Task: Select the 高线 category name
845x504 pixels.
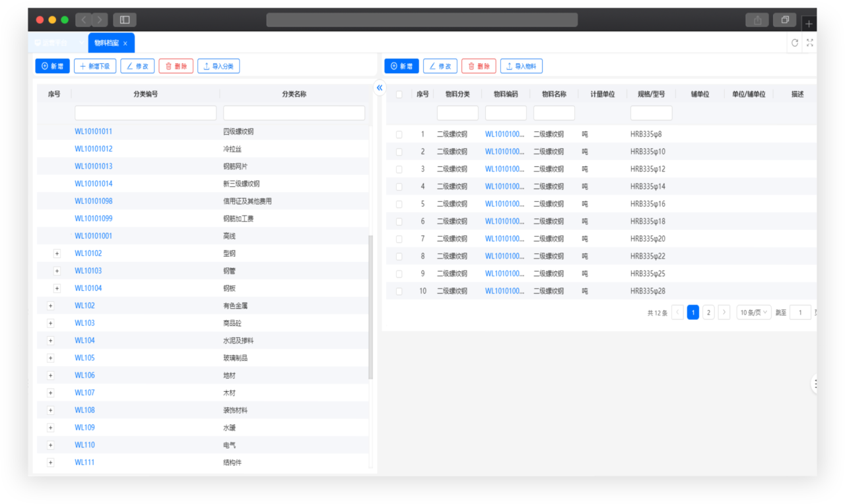Action: click(x=229, y=236)
